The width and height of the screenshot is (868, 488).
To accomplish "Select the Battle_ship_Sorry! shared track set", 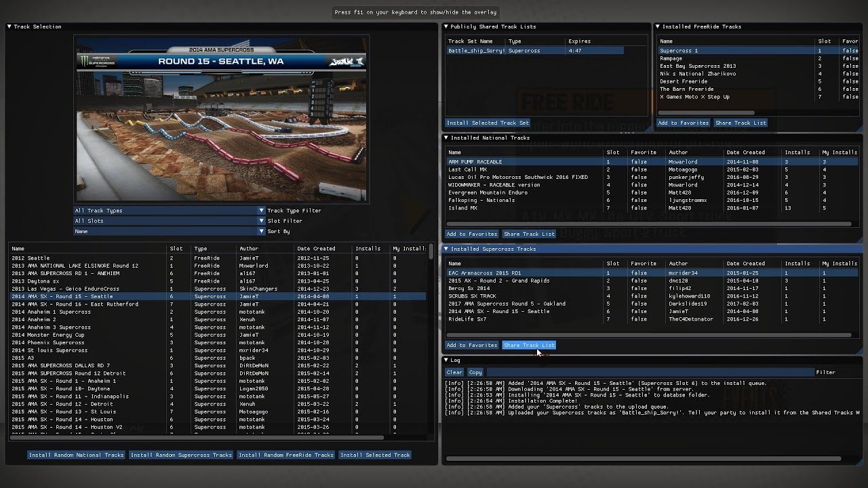I will tap(535, 50).
